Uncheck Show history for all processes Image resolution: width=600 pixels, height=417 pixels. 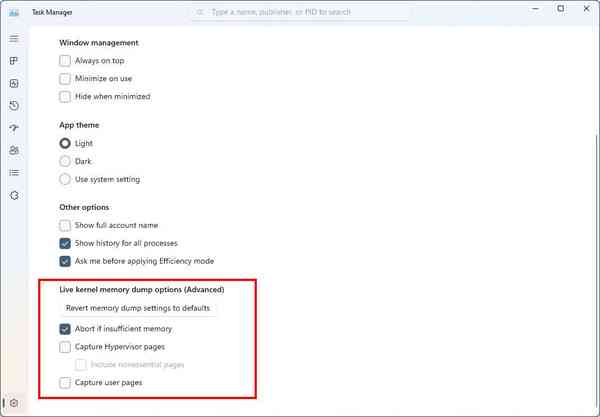[x=65, y=243]
